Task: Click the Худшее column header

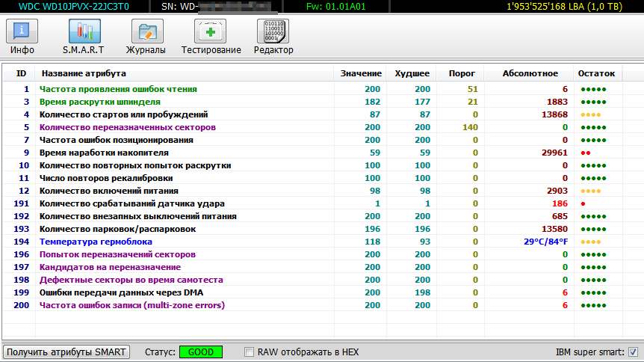Action: click(412, 73)
